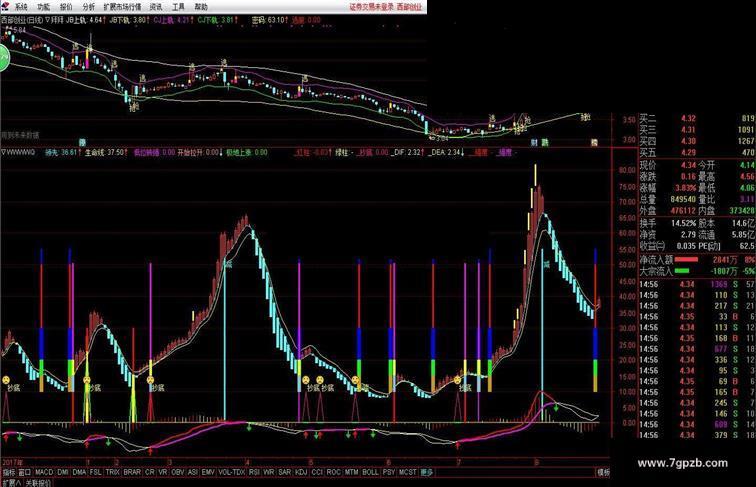This screenshot has width=756, height=487.
Task: Select the DMI indicator tab
Action: (63, 472)
